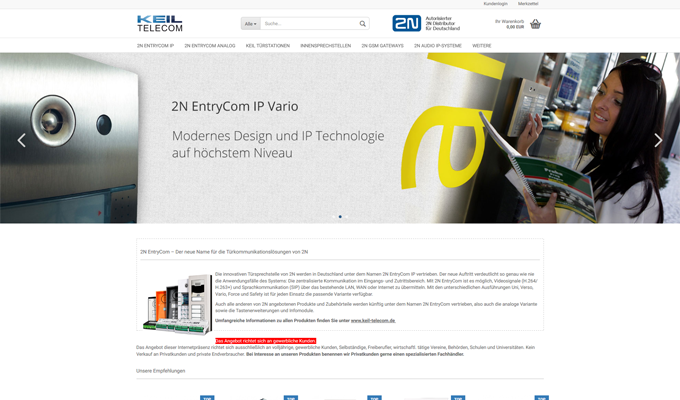Expand the Alle search category dropdown
This screenshot has height=400, width=680.
coord(251,24)
